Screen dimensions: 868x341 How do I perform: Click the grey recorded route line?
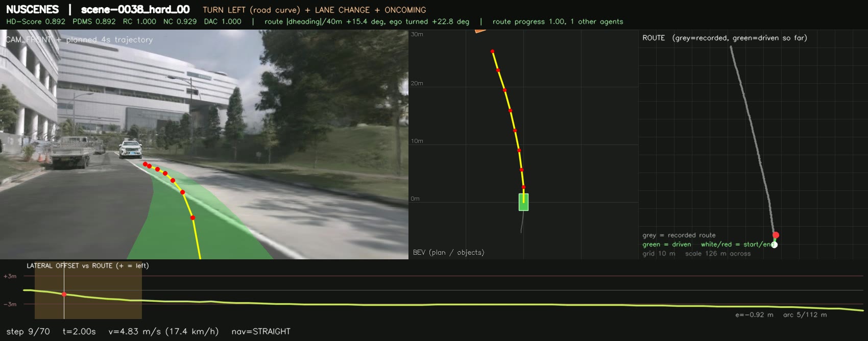[x=753, y=138]
